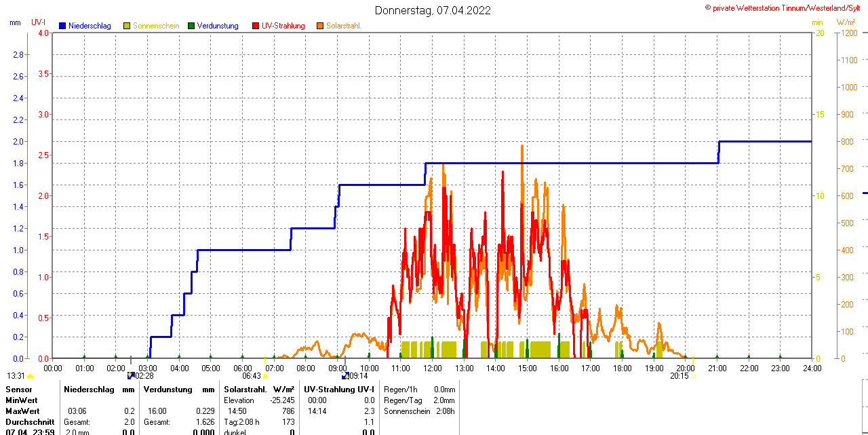Click the Verdunstung column header in table
This screenshot has height=435, width=868.
(179, 390)
